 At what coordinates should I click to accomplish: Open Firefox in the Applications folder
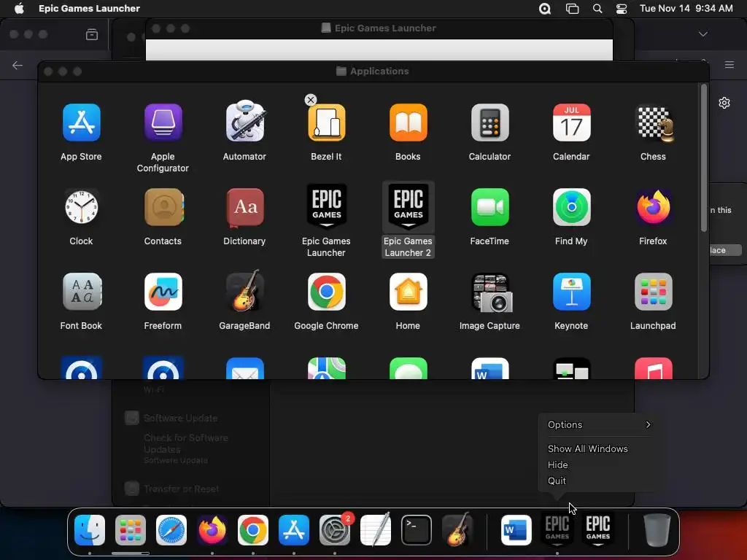653,207
